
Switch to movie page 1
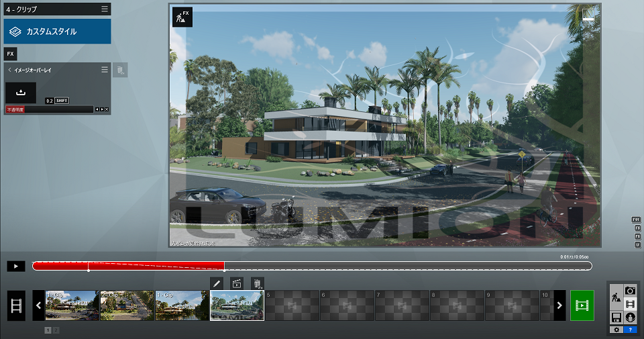(x=48, y=330)
